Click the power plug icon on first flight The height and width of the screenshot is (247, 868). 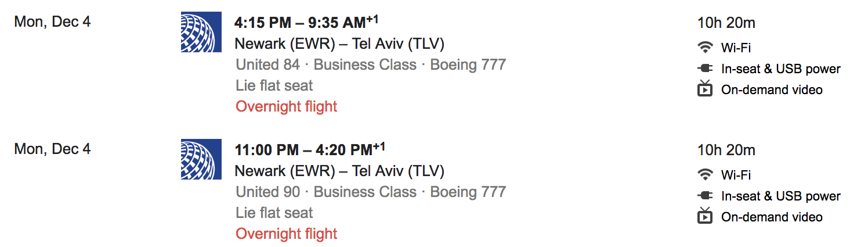coord(705,69)
